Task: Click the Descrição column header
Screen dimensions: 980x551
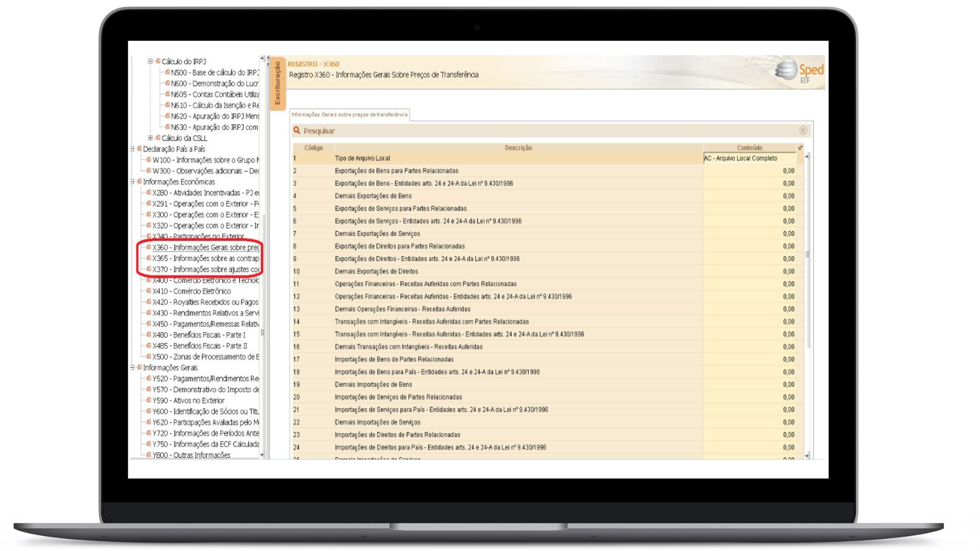Action: tap(518, 148)
